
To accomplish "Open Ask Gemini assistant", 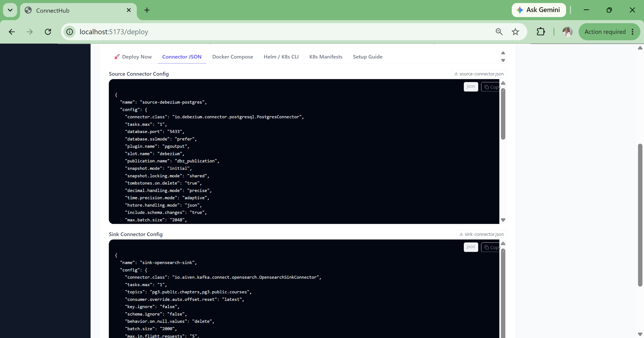I will click(539, 10).
